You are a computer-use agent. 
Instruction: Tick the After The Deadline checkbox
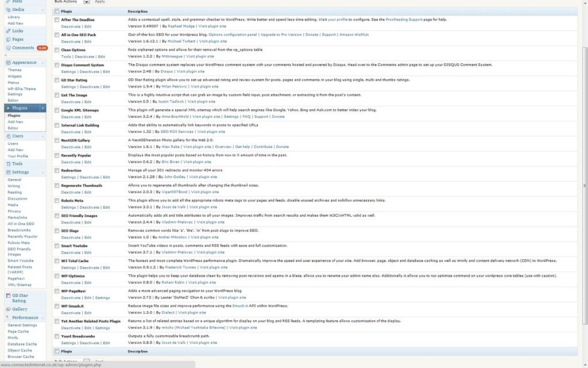click(x=57, y=20)
